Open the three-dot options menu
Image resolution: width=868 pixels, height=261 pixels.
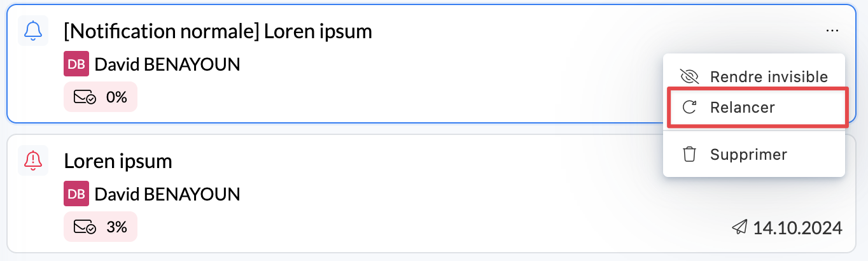832,31
